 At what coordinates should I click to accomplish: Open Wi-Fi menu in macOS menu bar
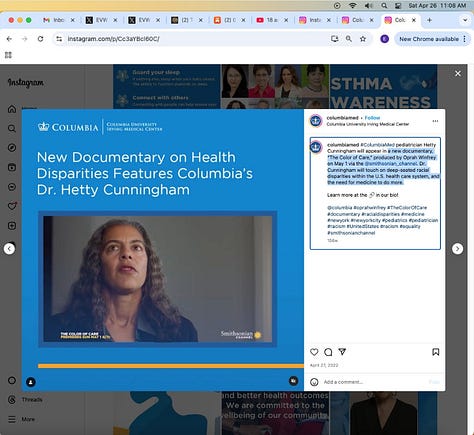coord(352,6)
